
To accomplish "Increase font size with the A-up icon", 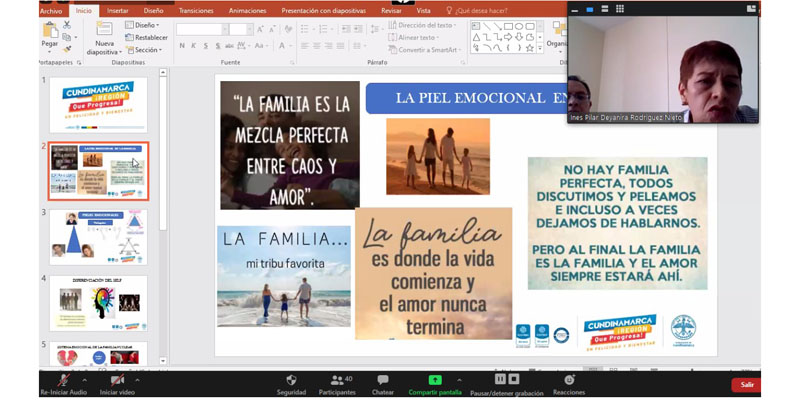I will pyautogui.click(x=260, y=30).
